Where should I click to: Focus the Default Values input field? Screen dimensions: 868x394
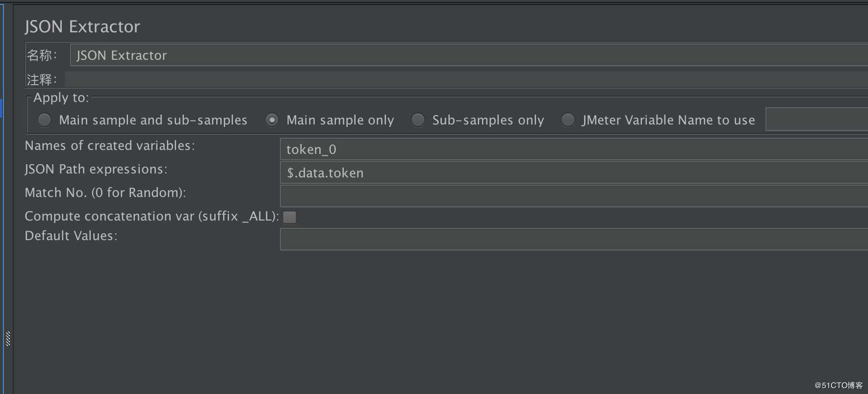pos(574,239)
